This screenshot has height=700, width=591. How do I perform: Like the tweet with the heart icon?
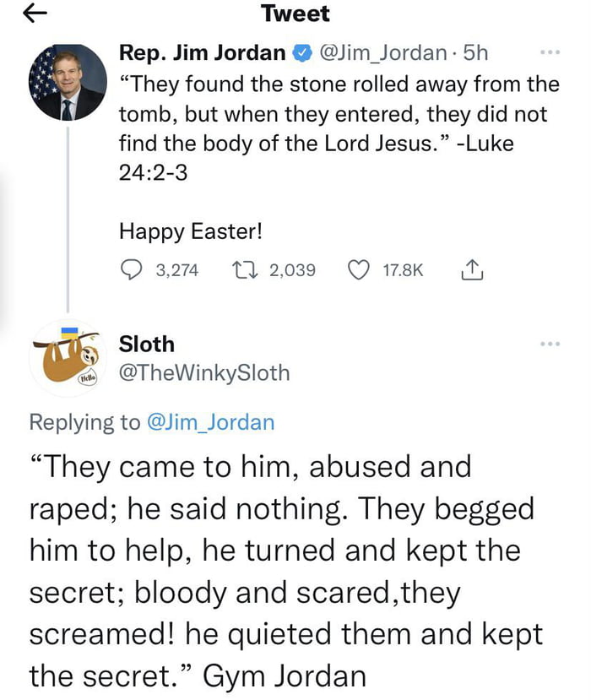tap(359, 270)
